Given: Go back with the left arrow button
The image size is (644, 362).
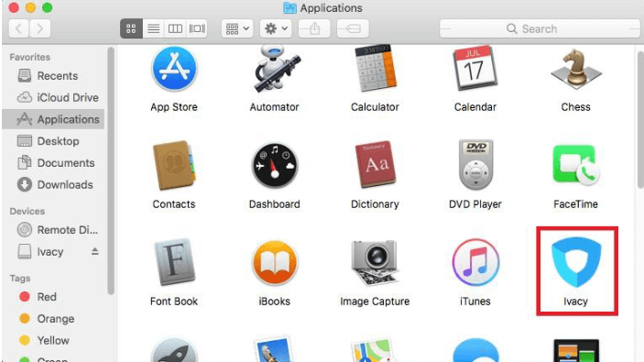Looking at the screenshot, I should click(x=18, y=28).
